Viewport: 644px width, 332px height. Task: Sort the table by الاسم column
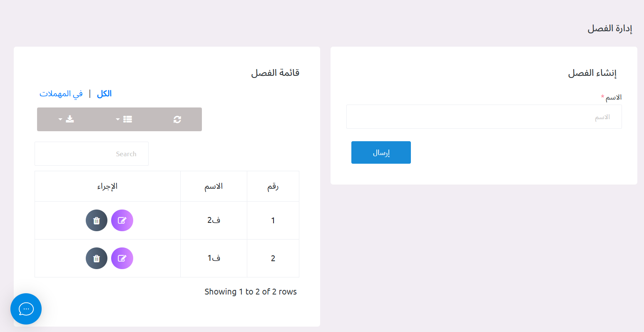point(214,186)
